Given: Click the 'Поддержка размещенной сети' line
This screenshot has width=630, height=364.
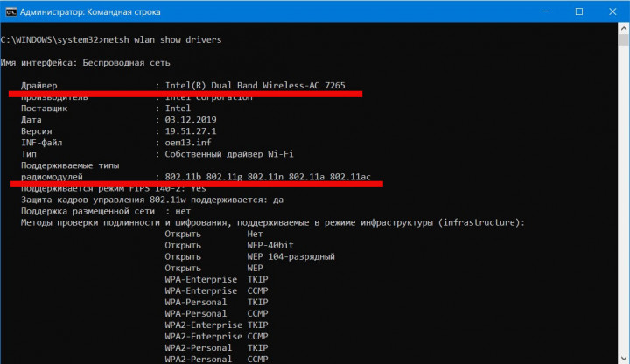Looking at the screenshot, I should [x=106, y=211].
